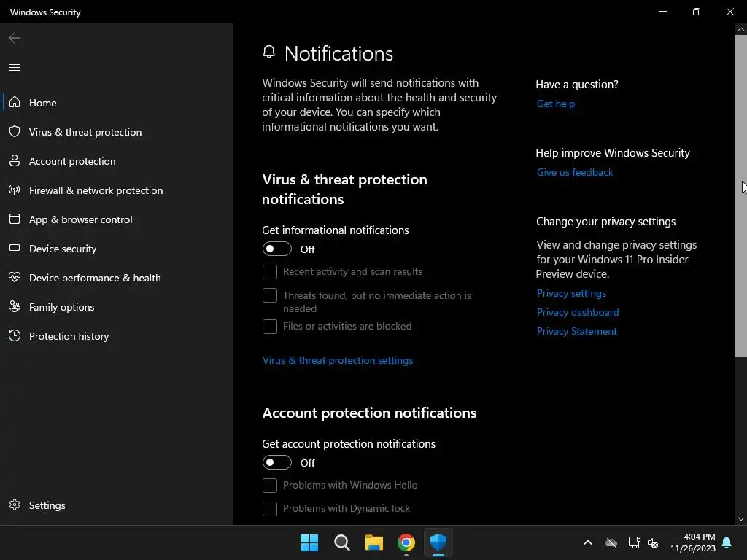Open Protection history page
This screenshot has width=747, height=560.
117,335
